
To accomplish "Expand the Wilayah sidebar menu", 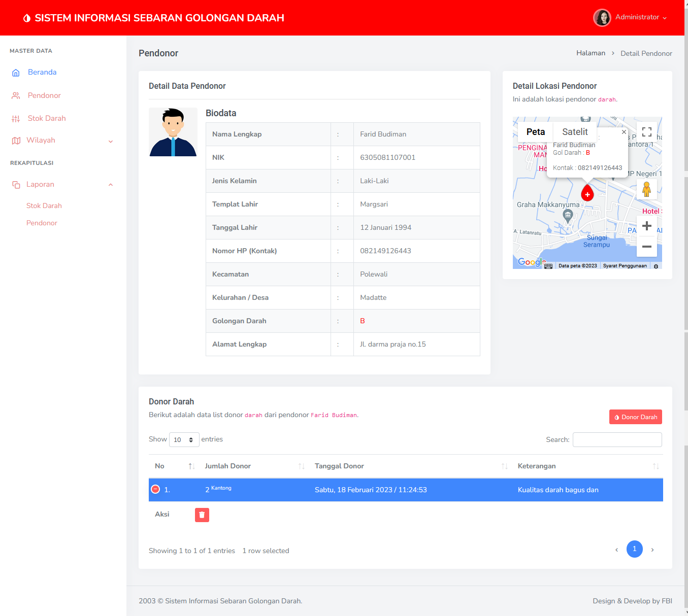I will pos(62,141).
